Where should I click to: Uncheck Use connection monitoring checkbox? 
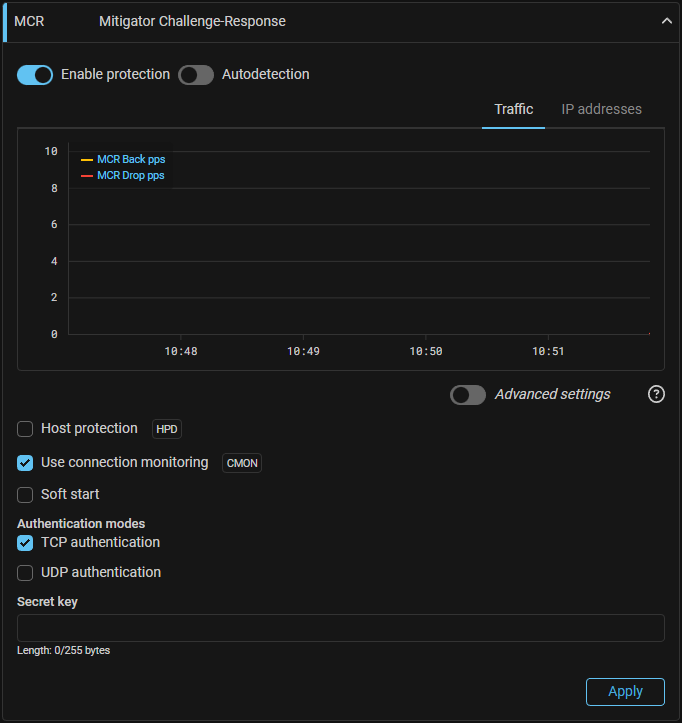click(26, 463)
